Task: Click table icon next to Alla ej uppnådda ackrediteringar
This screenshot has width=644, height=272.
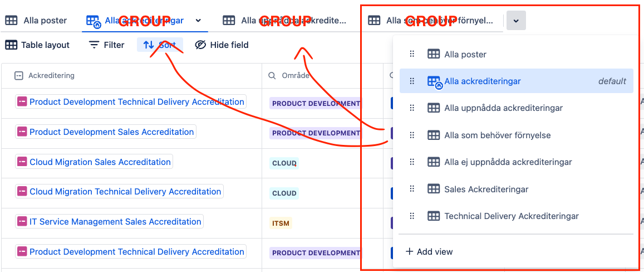Action: (x=433, y=162)
